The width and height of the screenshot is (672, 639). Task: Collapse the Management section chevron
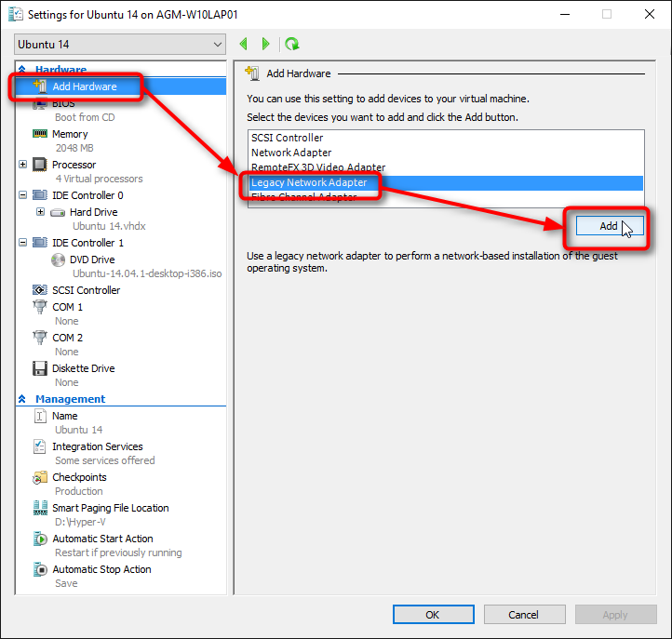(x=21, y=399)
